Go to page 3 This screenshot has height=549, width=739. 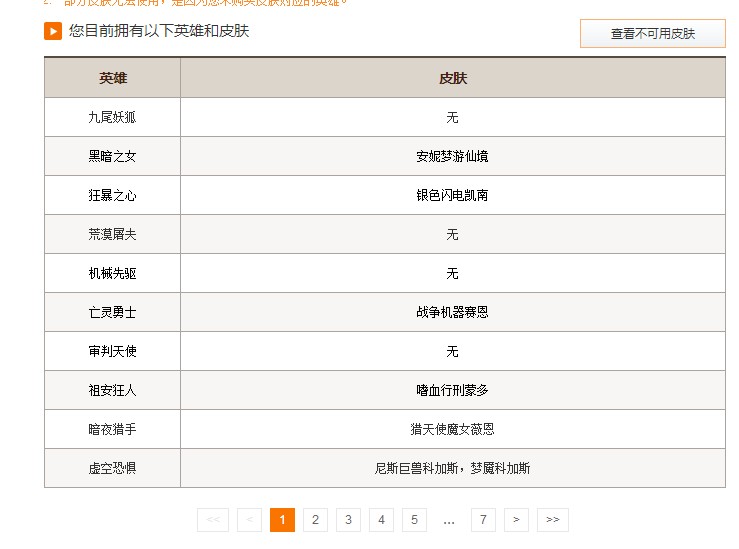[348, 520]
